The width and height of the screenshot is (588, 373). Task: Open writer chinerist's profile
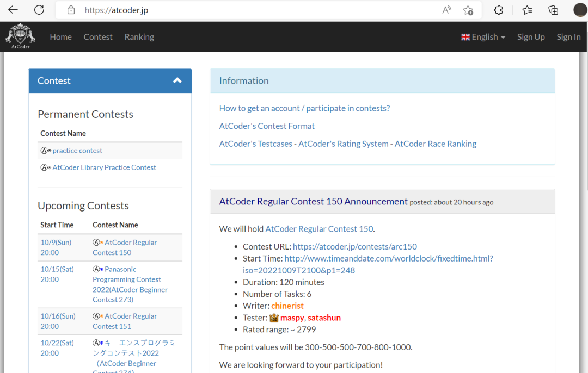287,306
